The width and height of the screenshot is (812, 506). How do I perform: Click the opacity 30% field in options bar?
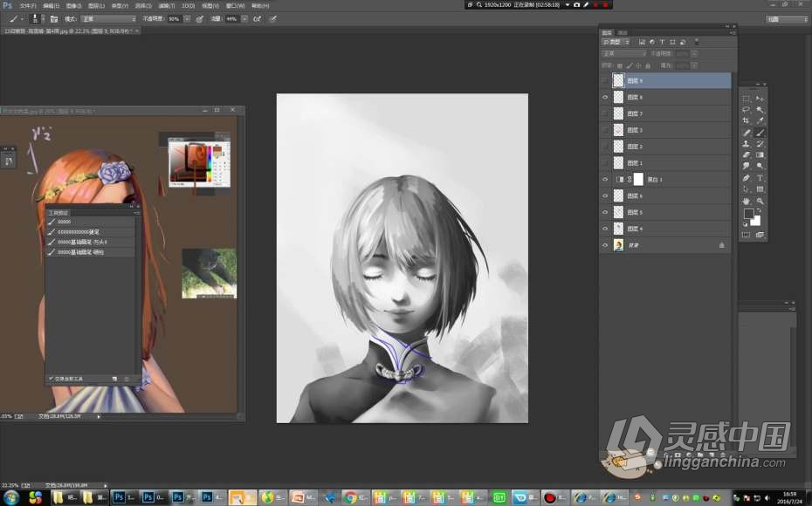[175, 19]
